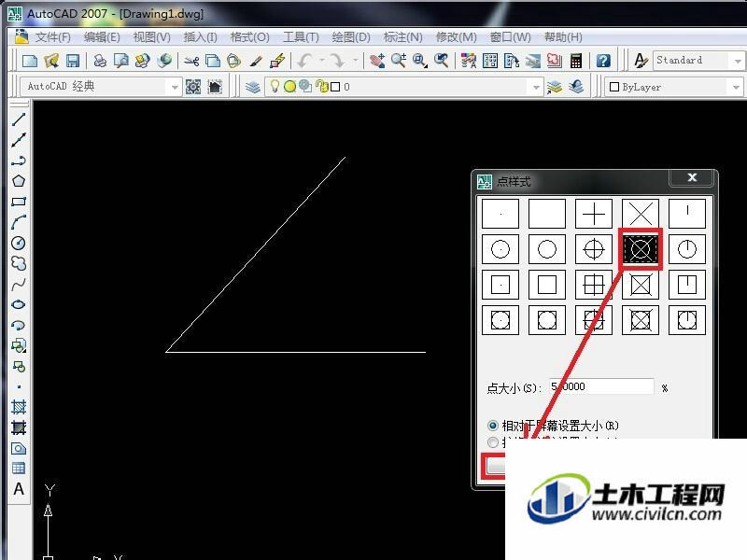
Task: Open the 视图(V) menu
Action: pyautogui.click(x=152, y=36)
